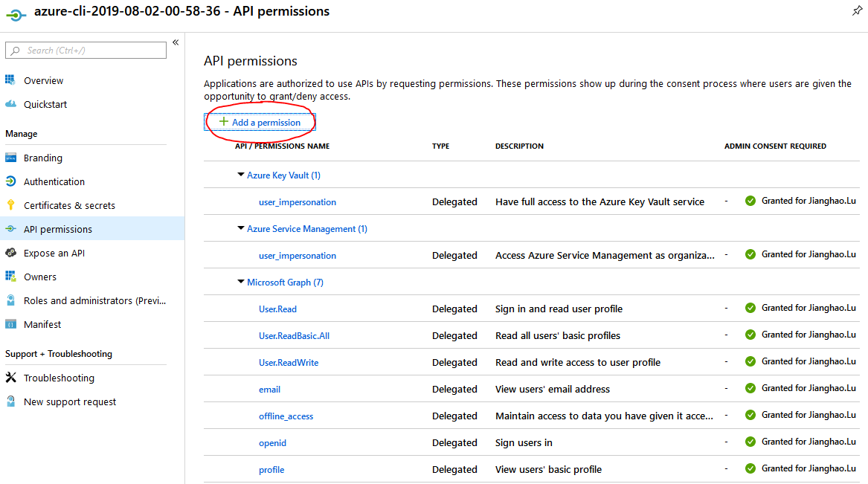The height and width of the screenshot is (484, 868).
Task: Open user_impersonation under Azure Service Management
Action: click(x=298, y=256)
